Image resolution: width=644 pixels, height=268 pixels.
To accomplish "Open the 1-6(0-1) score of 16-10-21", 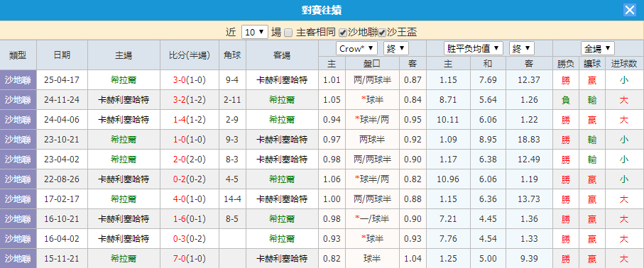I will coord(190,219).
